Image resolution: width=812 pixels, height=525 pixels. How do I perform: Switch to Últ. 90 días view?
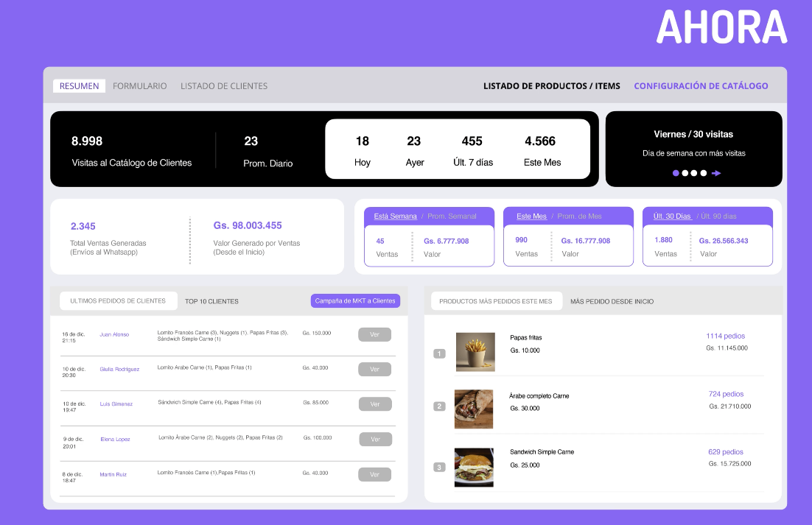[x=718, y=216]
